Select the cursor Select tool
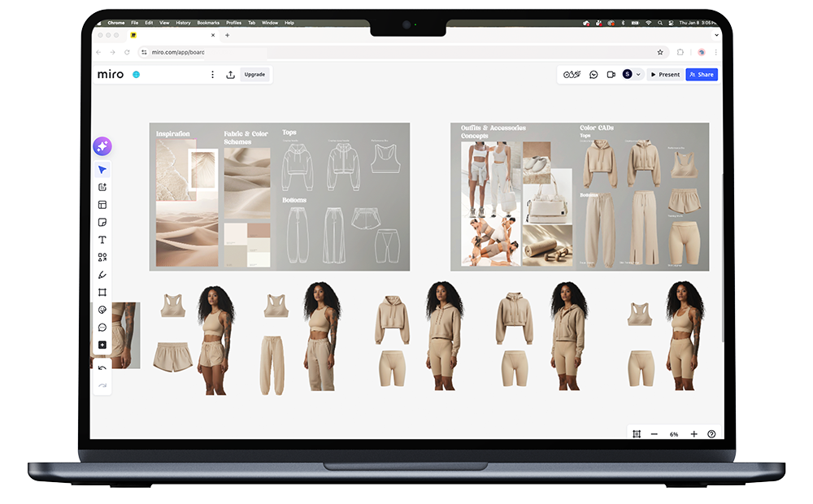The width and height of the screenshot is (813, 504). [x=102, y=170]
